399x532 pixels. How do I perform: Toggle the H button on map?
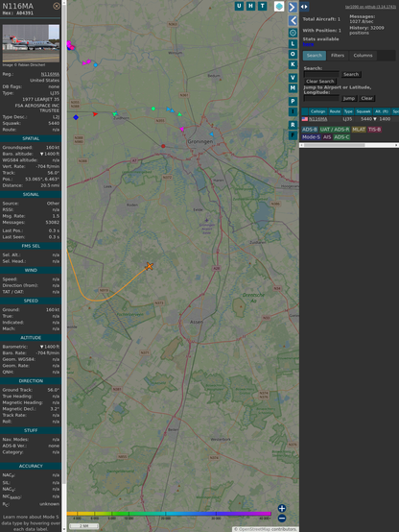pyautogui.click(x=250, y=6)
